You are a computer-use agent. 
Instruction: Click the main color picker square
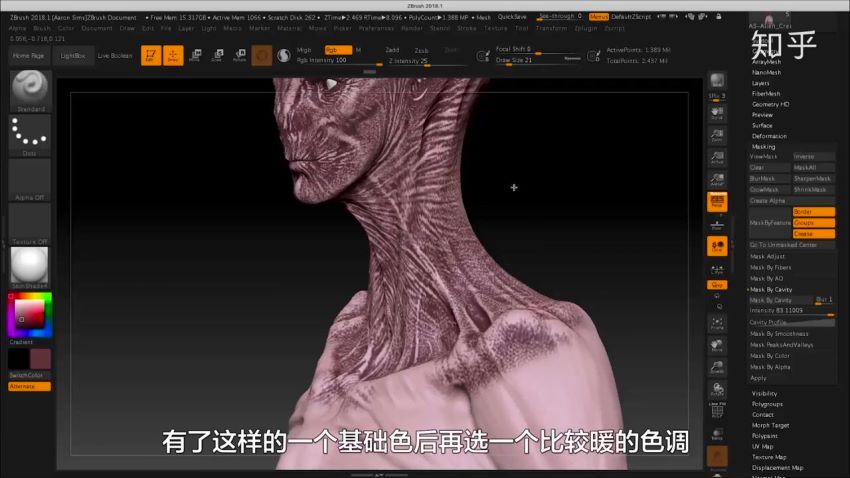29,314
